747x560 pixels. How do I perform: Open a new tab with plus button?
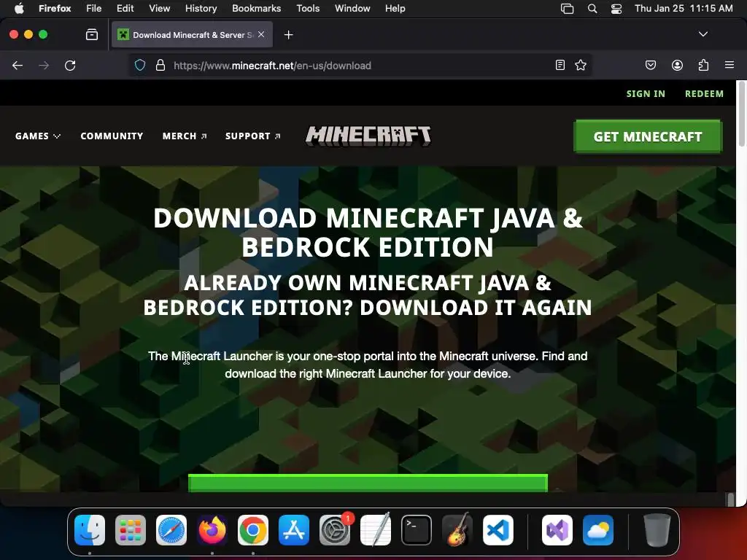[x=289, y=35]
